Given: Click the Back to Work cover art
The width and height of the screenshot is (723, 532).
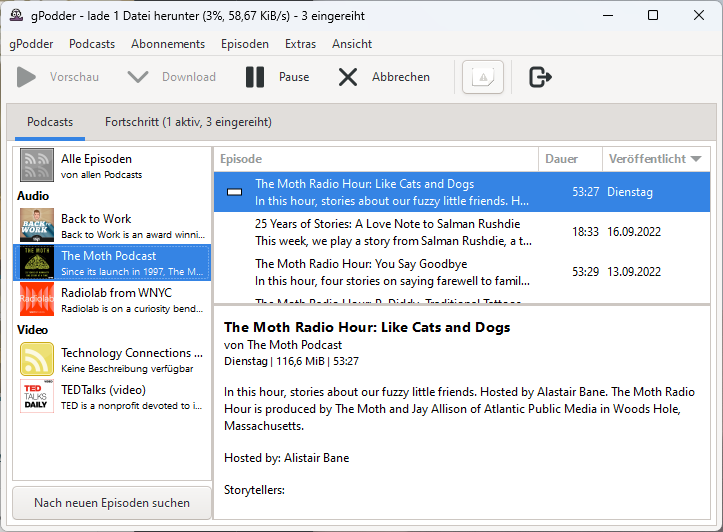Looking at the screenshot, I should [x=37, y=225].
